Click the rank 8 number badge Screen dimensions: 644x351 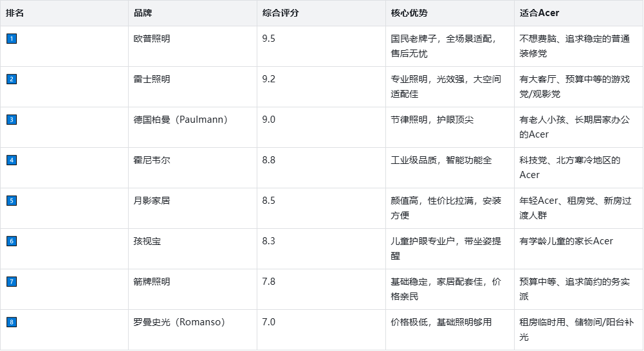[12, 322]
